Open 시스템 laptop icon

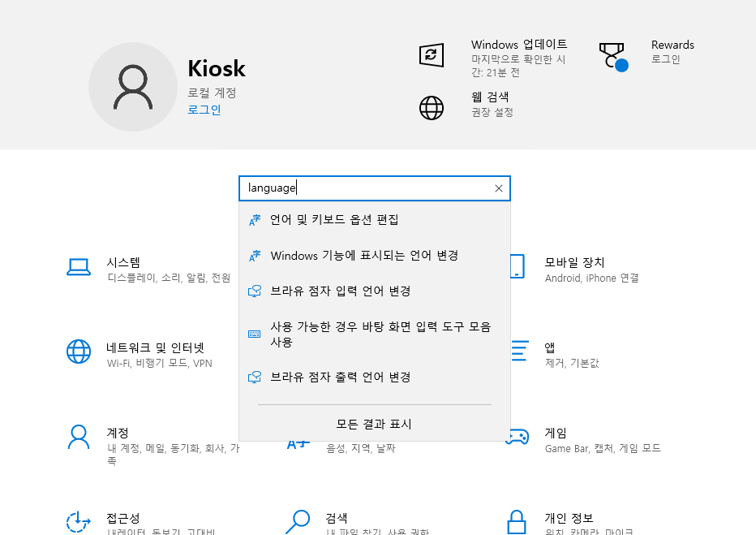[79, 267]
